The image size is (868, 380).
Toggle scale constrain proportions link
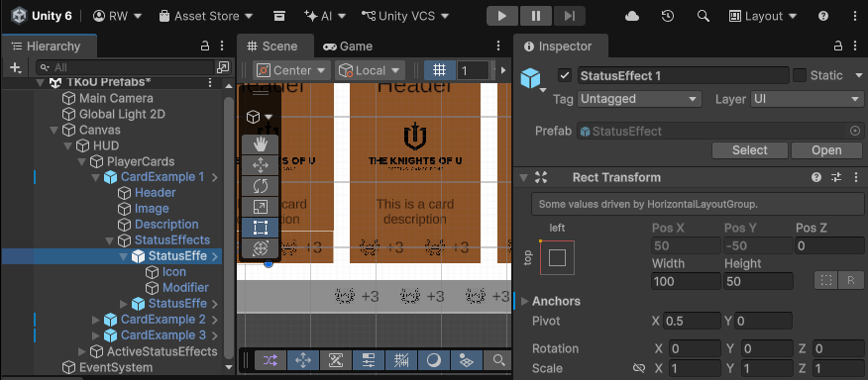[639, 368]
